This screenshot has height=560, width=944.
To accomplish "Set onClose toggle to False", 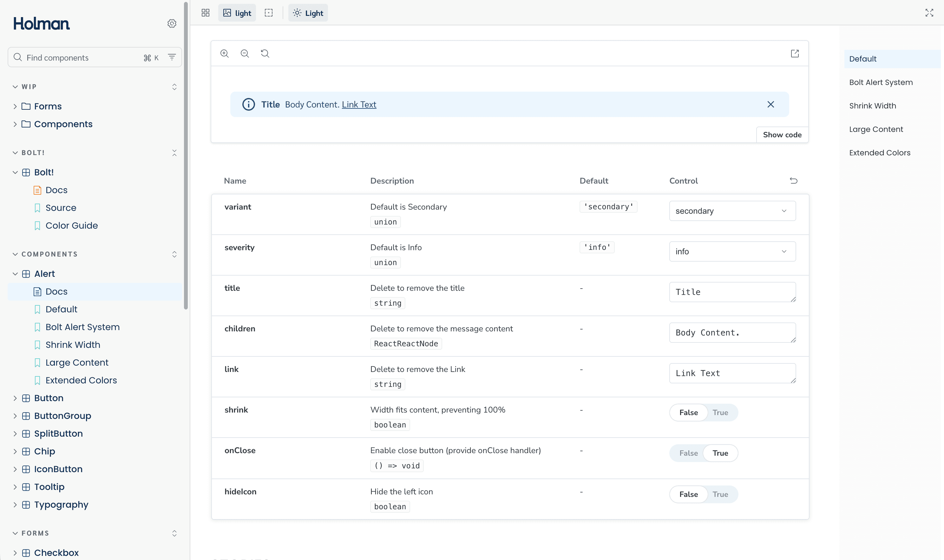I will pos(688,453).
